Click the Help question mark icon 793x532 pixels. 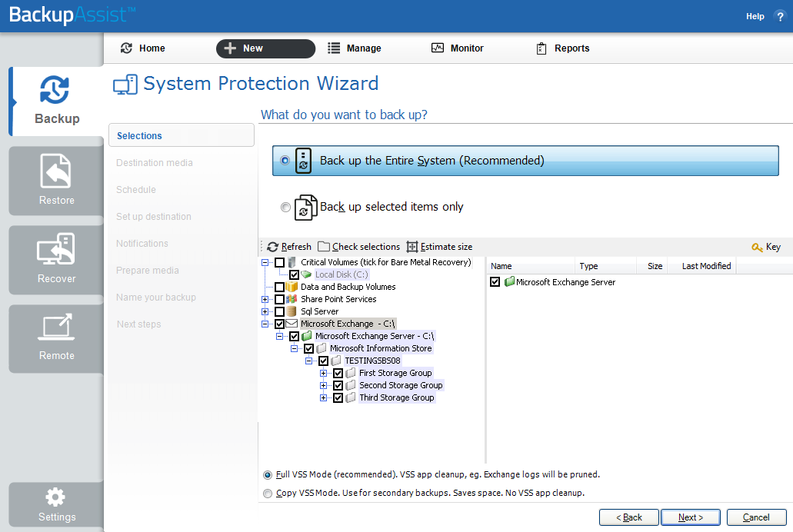click(780, 16)
